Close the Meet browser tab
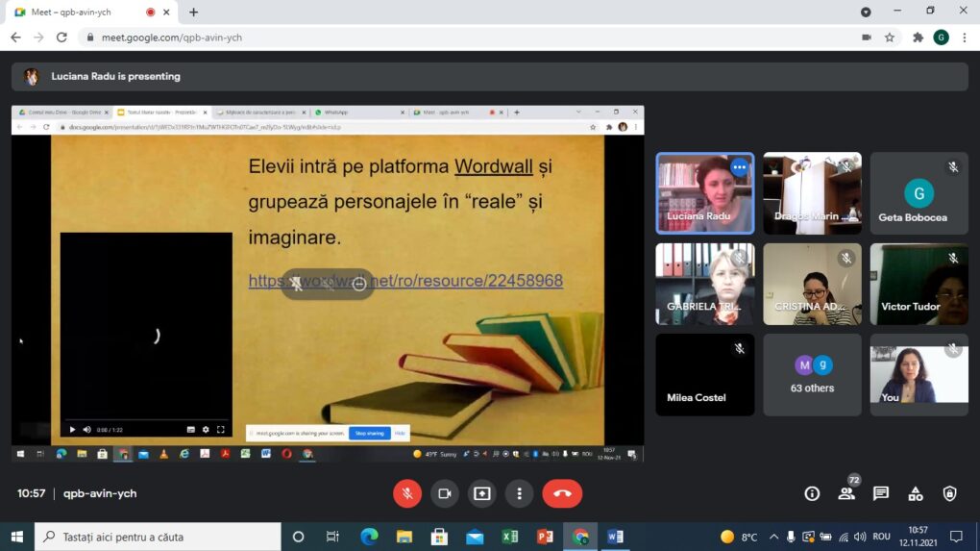This screenshot has height=551, width=980. (x=166, y=12)
